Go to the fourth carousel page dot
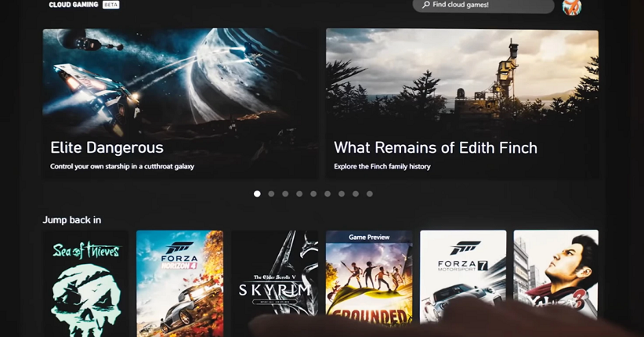Viewport: 644px width, 337px height. 299,194
